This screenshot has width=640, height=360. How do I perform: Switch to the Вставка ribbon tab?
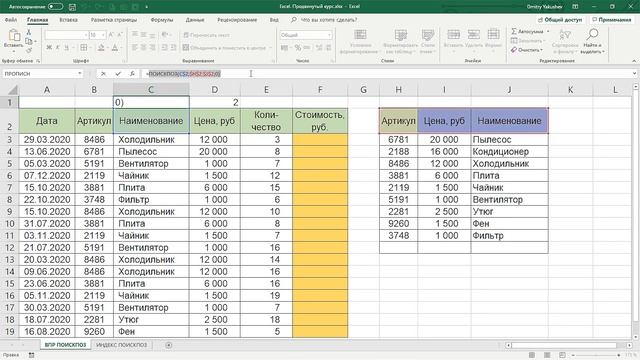68,20
